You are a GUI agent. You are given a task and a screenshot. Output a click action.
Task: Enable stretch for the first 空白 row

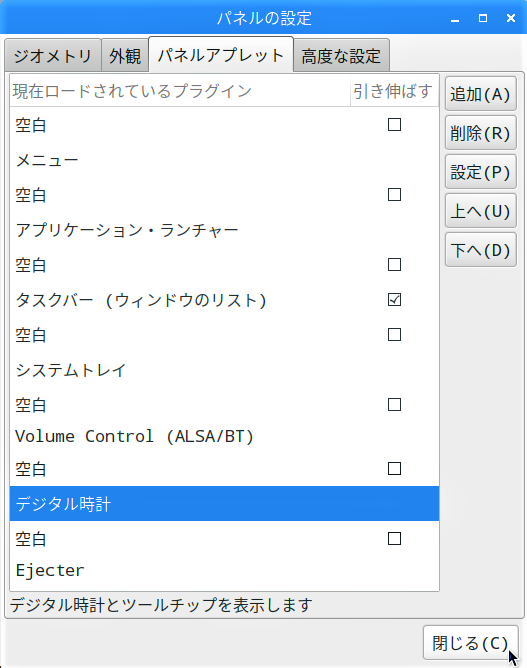(x=394, y=125)
